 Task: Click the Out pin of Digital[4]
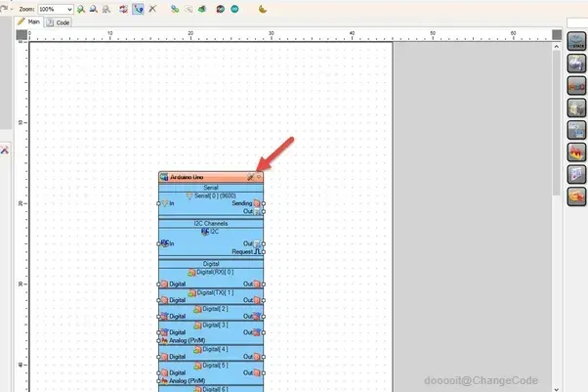[x=264, y=357]
